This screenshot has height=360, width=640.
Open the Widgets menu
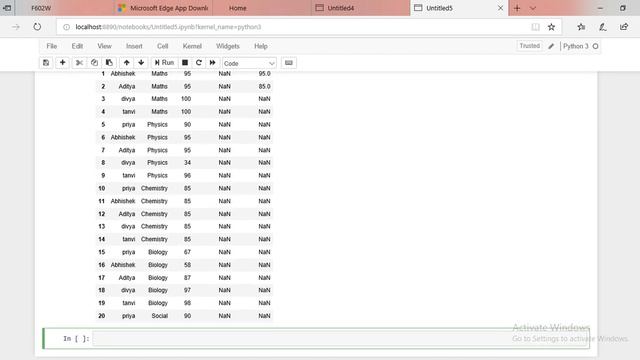pyautogui.click(x=228, y=46)
